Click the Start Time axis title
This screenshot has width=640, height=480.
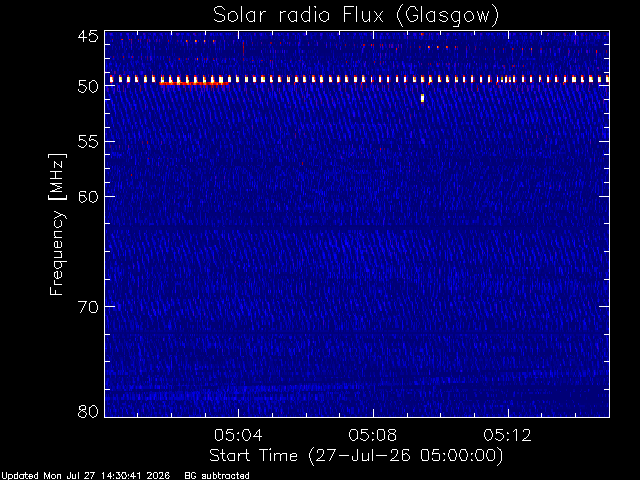click(356, 456)
